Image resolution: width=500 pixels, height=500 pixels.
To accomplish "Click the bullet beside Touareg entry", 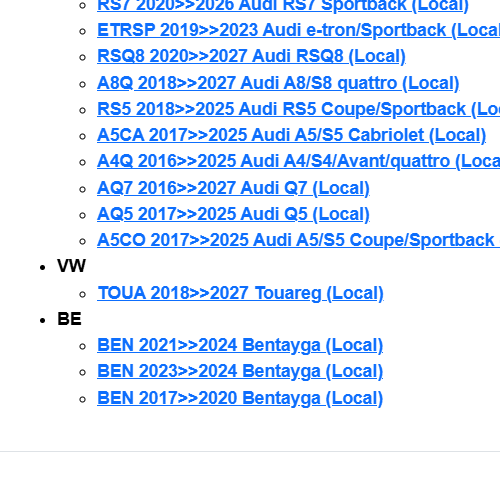I will tap(83, 294).
